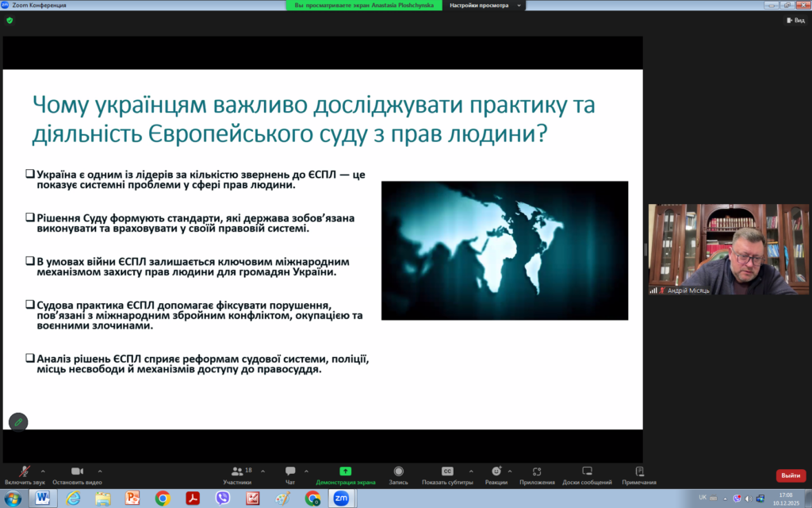Expand the Участники options arrow
Screen dimensions: 812x508
262,471
